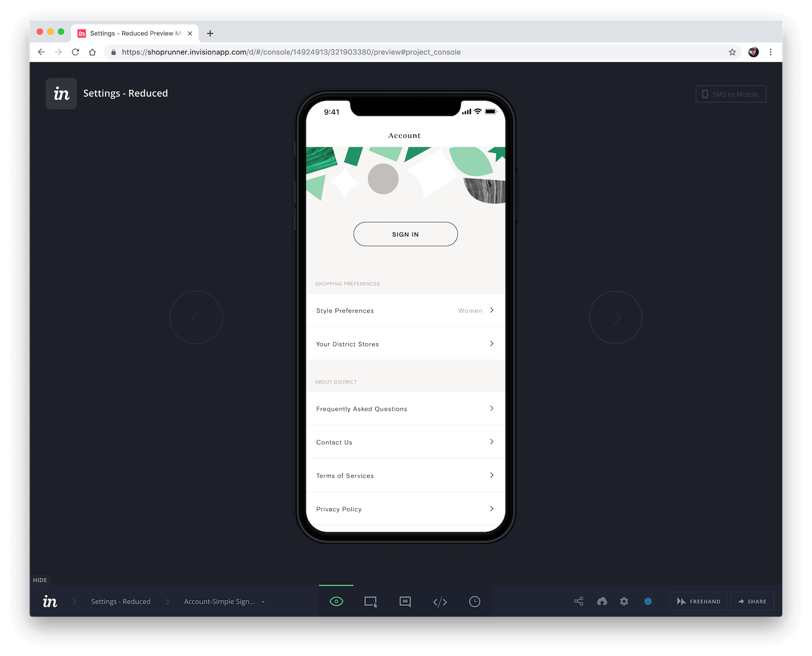Open prototype settings gear icon
This screenshot has width=812, height=656.
point(624,601)
